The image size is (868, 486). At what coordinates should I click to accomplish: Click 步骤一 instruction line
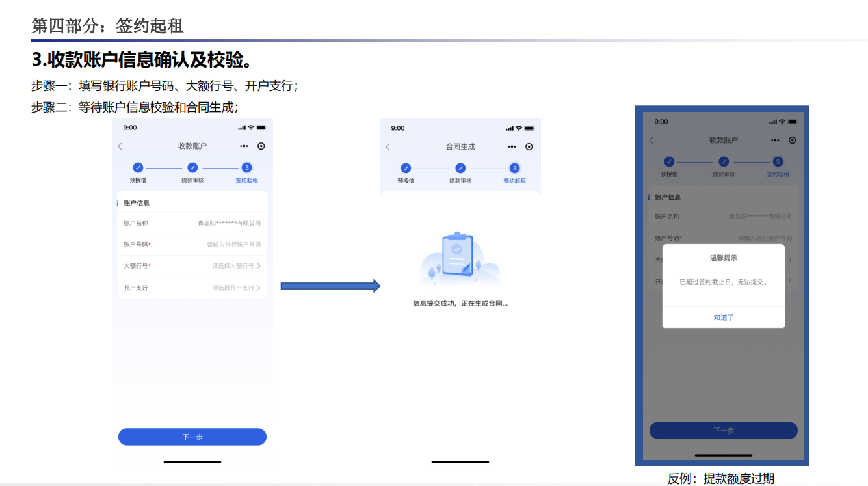coord(165,86)
